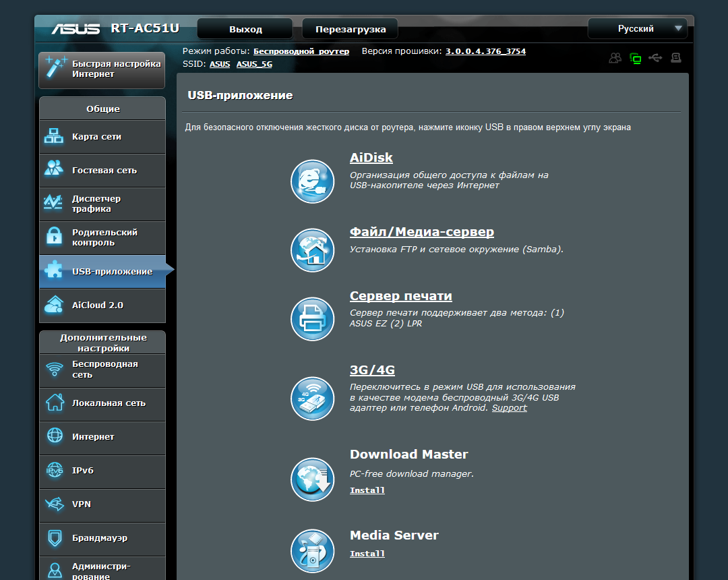The image size is (728, 580).
Task: Click Install under Download Master
Action: coord(367,490)
